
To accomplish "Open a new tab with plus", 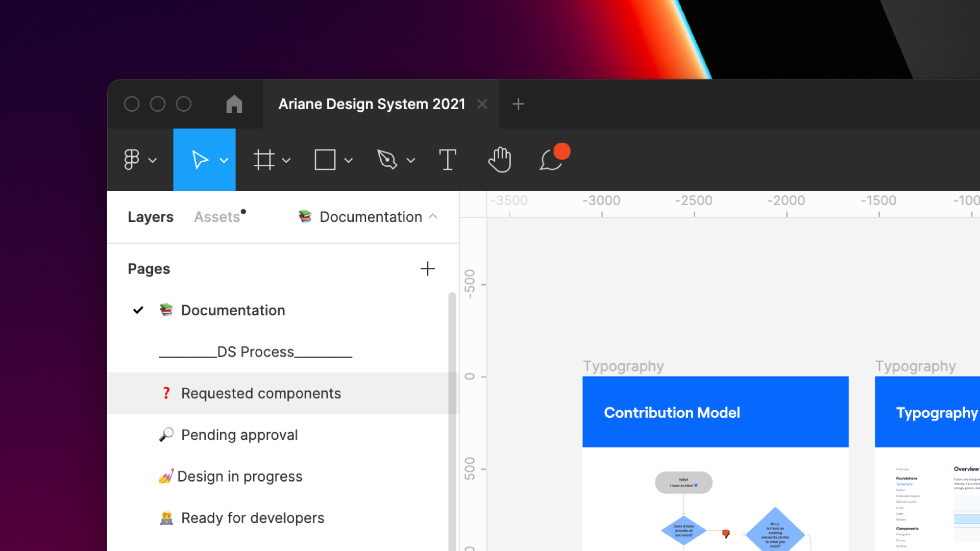I will [519, 104].
